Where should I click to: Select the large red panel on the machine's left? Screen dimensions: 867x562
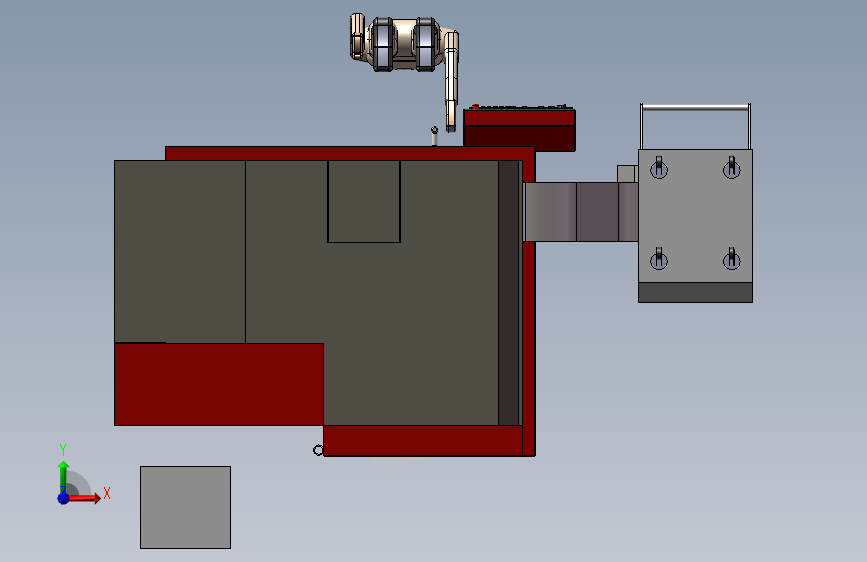tap(219, 384)
